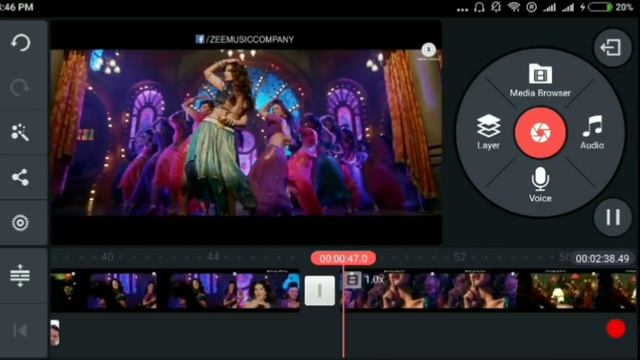Screen dimensions: 640x360
Task: Tap the headphones status icon
Action: 479,7
